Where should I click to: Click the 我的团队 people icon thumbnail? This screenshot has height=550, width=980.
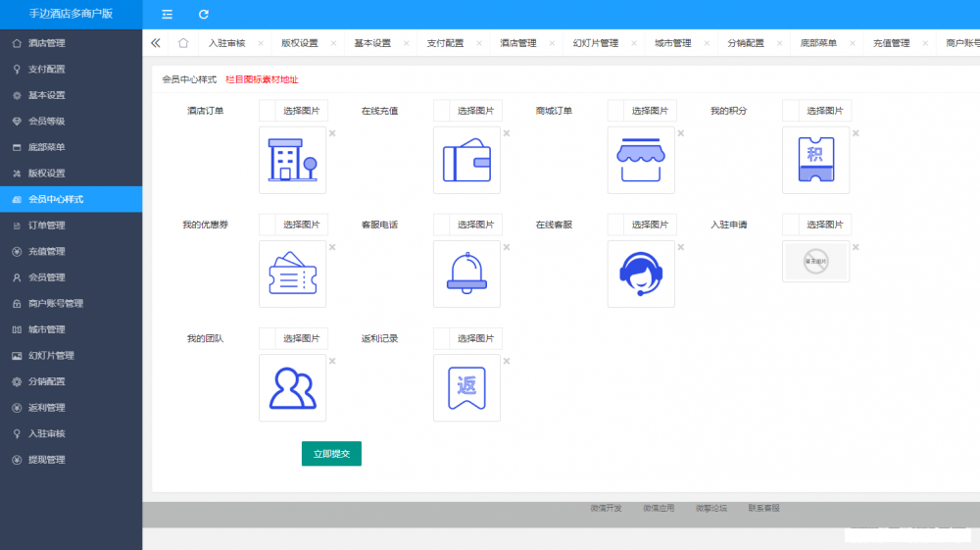pyautogui.click(x=292, y=388)
